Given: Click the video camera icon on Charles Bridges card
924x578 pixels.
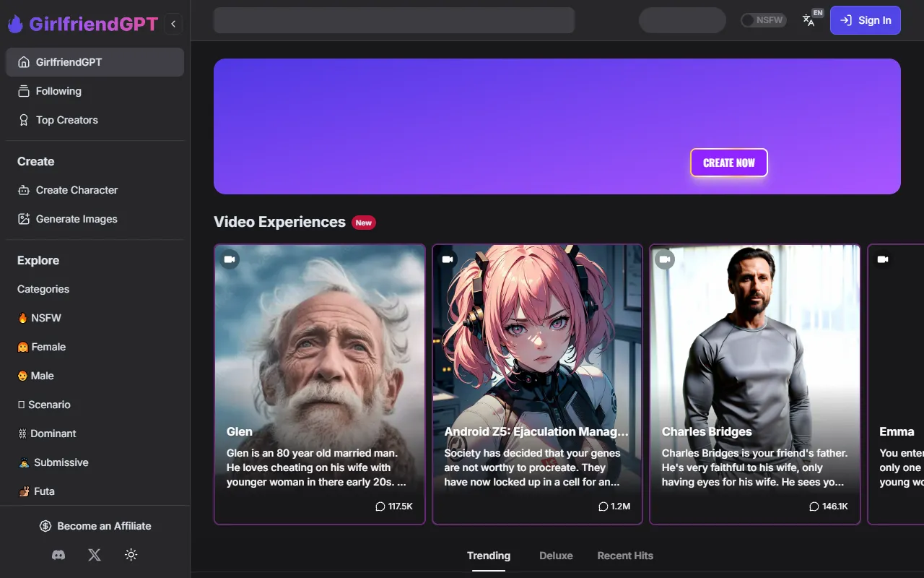Looking at the screenshot, I should click(665, 259).
